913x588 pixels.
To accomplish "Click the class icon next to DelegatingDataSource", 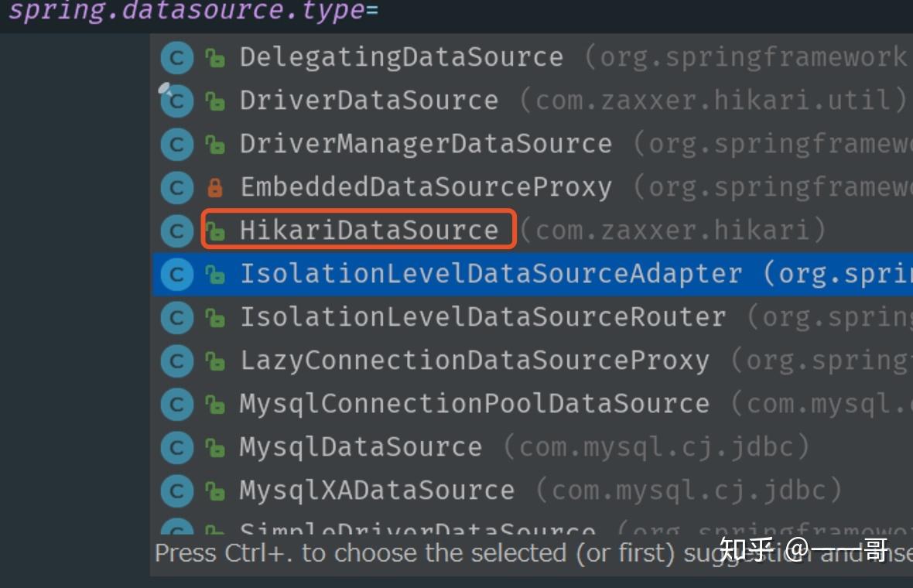I will 176,56.
